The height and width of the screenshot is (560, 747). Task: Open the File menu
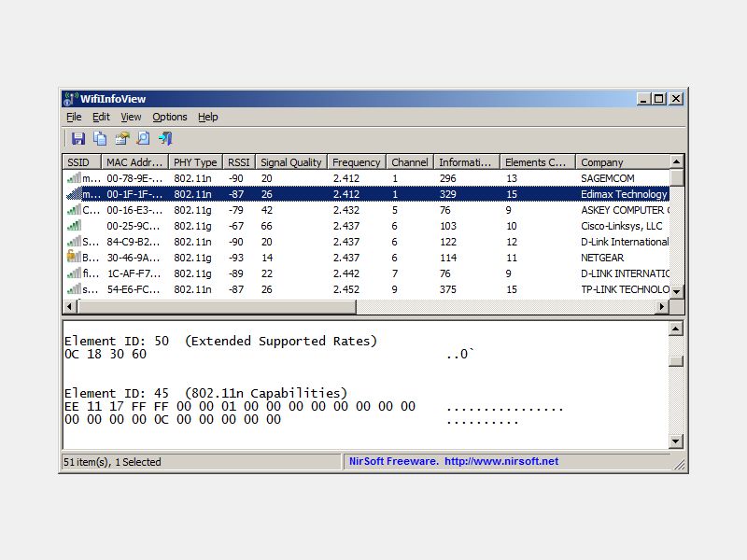click(x=74, y=117)
